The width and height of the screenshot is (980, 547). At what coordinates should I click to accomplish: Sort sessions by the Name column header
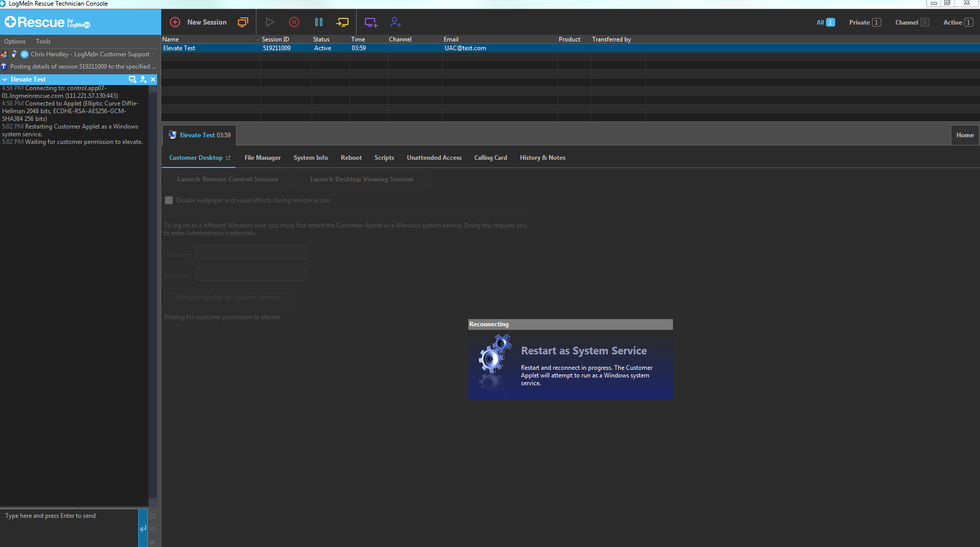211,39
